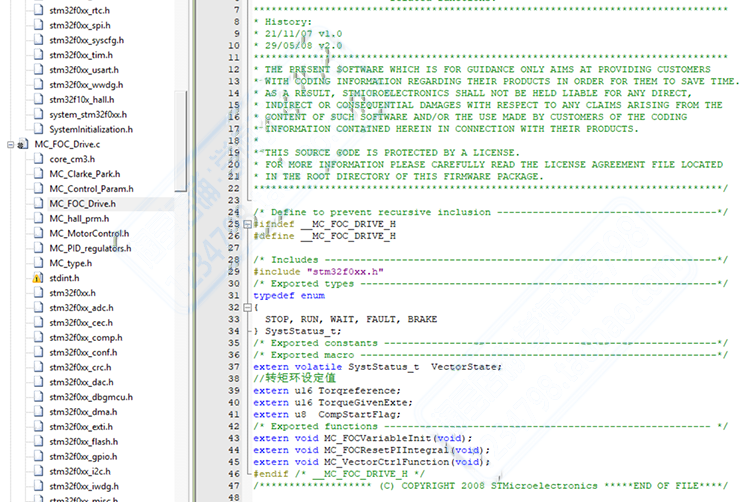This screenshot has height=502, width=750.
Task: Open stm32f0xx_flash.h from the tree
Action: (x=83, y=441)
